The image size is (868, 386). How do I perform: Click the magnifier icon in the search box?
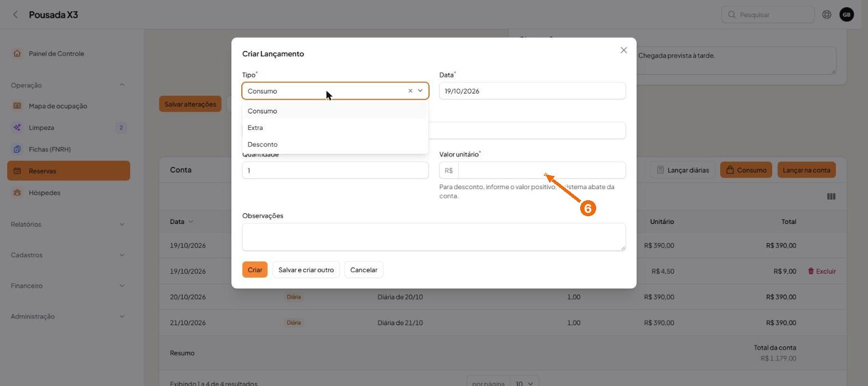(732, 14)
